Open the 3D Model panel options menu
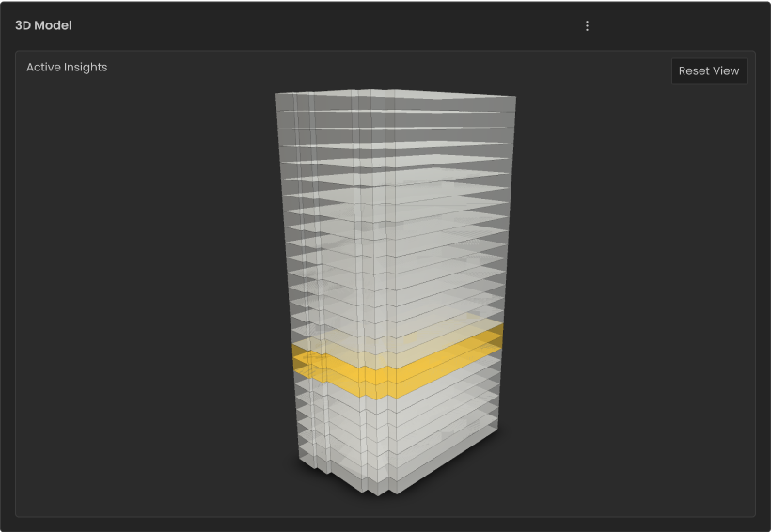 [x=587, y=26]
